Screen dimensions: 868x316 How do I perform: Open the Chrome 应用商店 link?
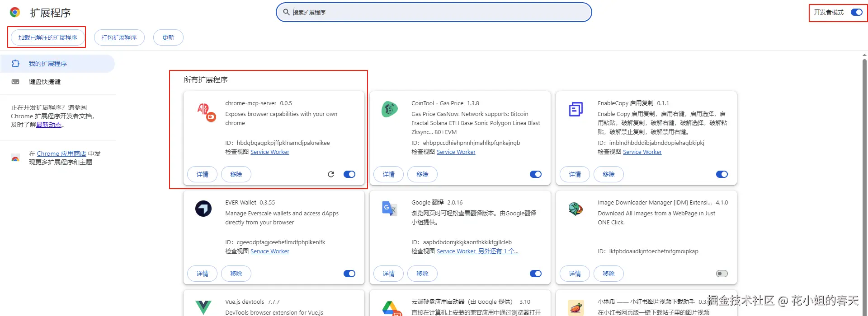[61, 153]
